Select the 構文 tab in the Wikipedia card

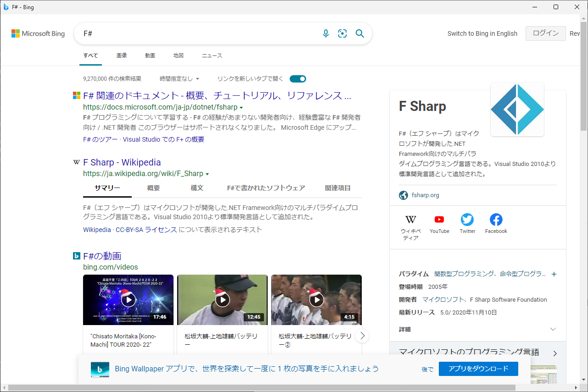196,188
